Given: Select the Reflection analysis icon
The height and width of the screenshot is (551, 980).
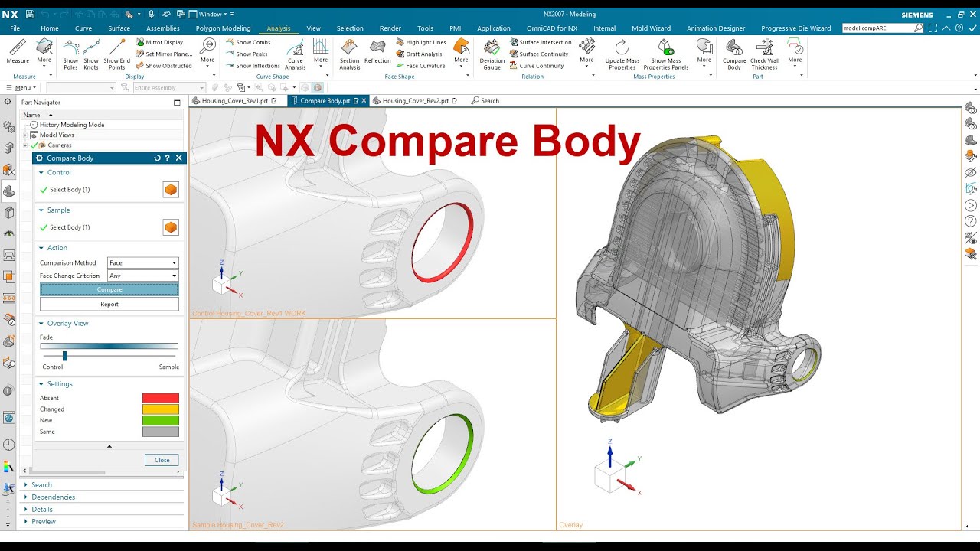Looking at the screenshot, I should (x=377, y=52).
